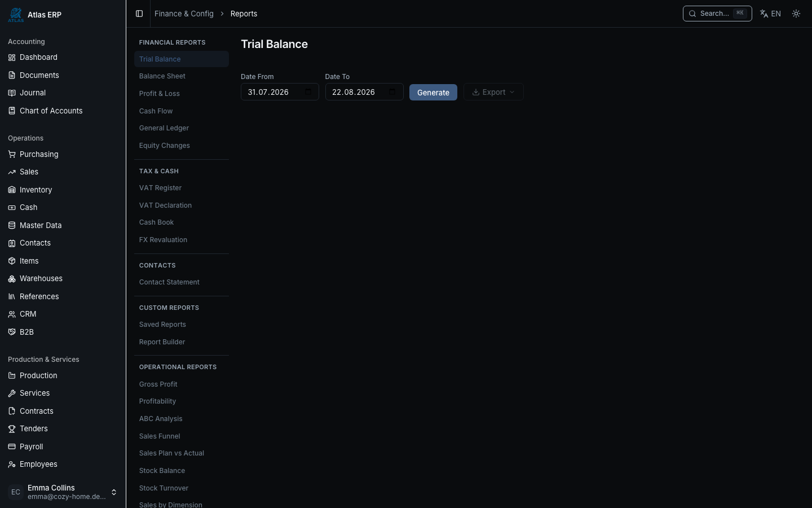812x508 pixels.
Task: Open the Inventory module
Action: [63, 190]
